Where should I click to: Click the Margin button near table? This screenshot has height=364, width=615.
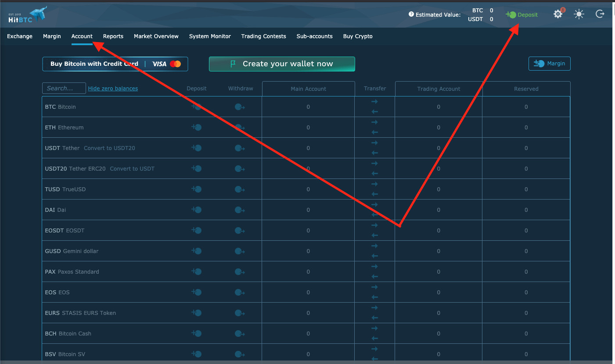click(x=549, y=64)
